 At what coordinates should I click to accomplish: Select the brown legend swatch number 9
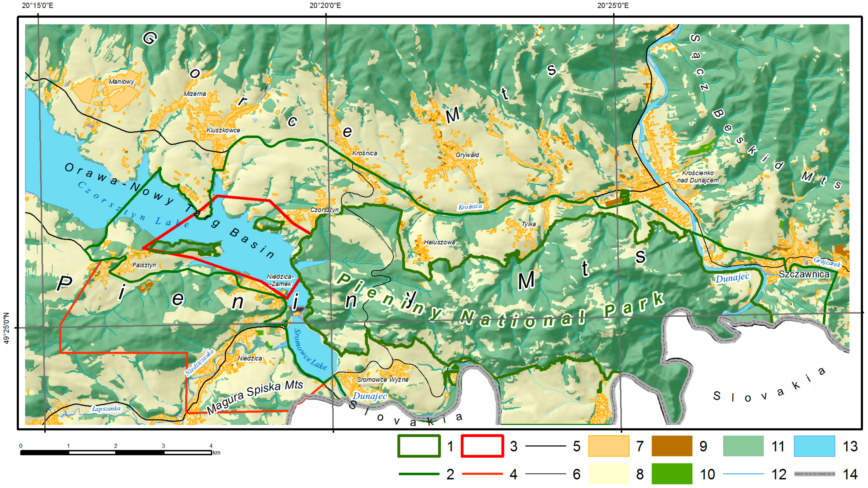(x=672, y=446)
